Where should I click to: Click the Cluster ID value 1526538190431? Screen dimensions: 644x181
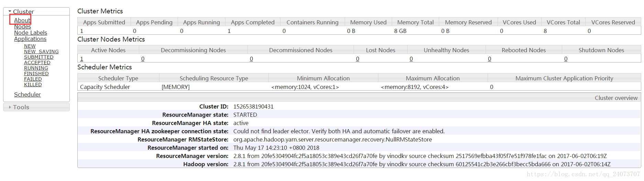pyautogui.click(x=254, y=106)
